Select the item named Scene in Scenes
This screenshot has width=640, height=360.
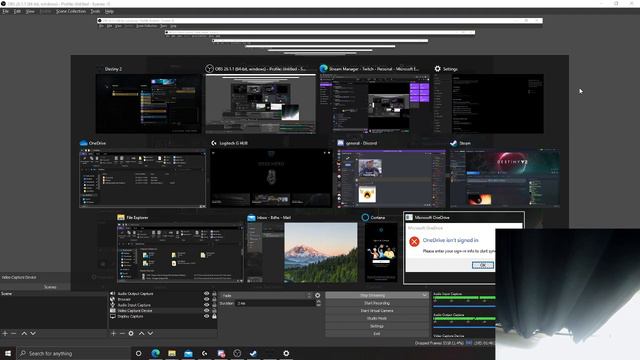(53, 293)
